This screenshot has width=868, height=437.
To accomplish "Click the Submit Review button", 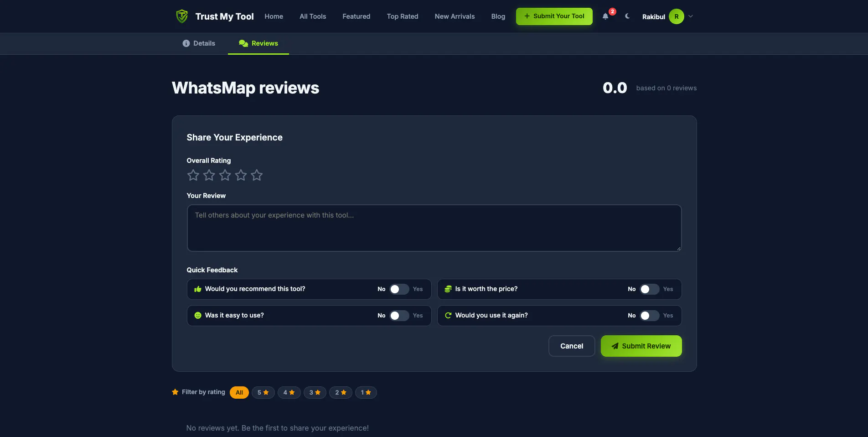I will tap(641, 346).
